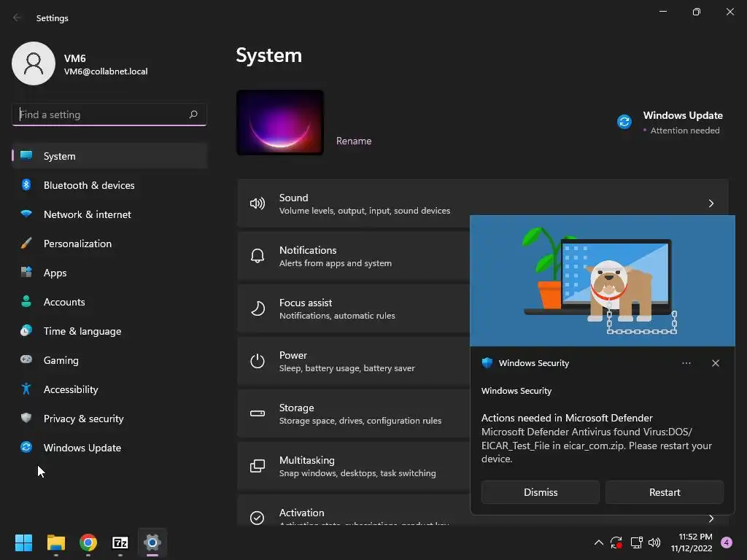This screenshot has width=747, height=560.
Task: Open Focus assist automatic rules text
Action: 337,316
